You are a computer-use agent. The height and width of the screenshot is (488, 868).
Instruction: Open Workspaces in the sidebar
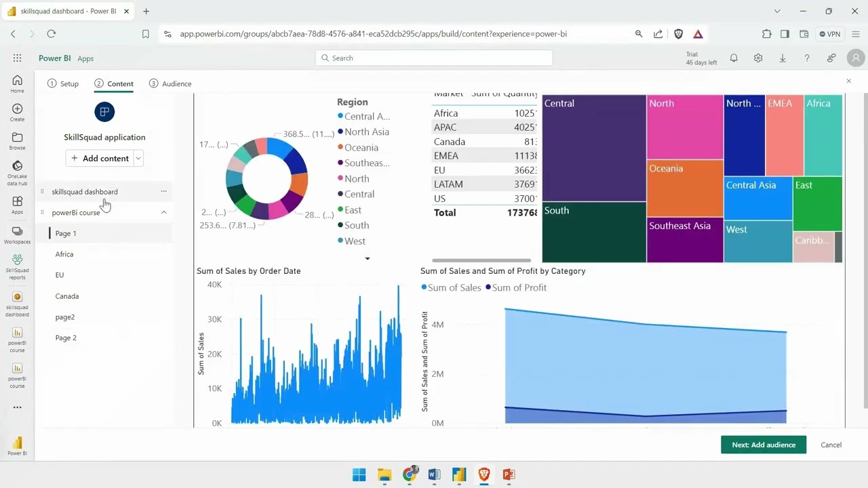(17, 235)
